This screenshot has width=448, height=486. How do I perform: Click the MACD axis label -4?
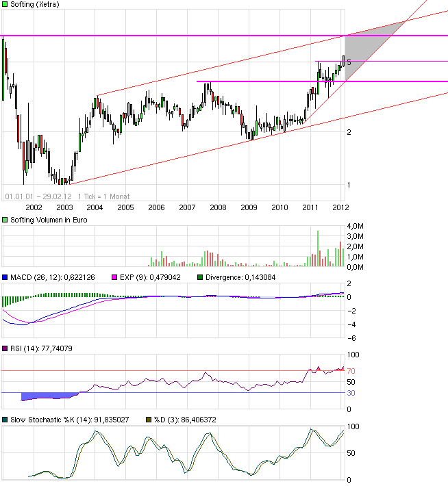351,324
